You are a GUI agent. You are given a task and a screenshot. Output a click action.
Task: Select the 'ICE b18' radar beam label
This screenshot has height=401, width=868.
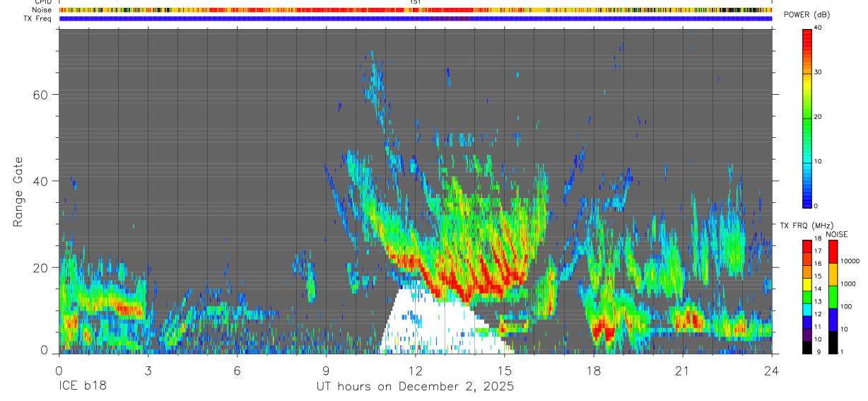pyautogui.click(x=81, y=387)
